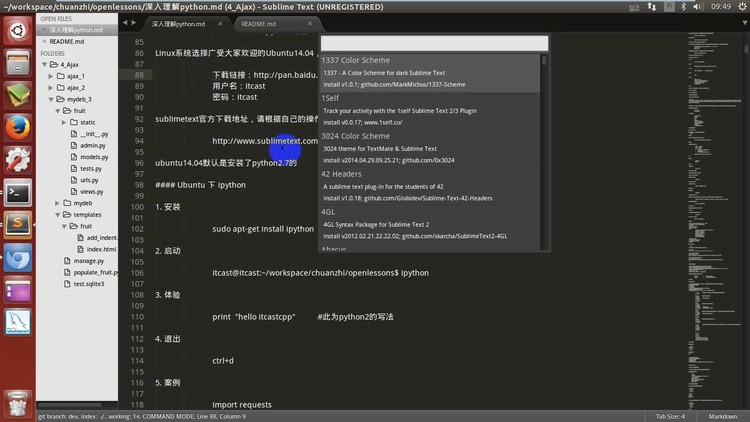Click the network up-down arrows indicator
This screenshot has width=750, height=422.
point(651,7)
